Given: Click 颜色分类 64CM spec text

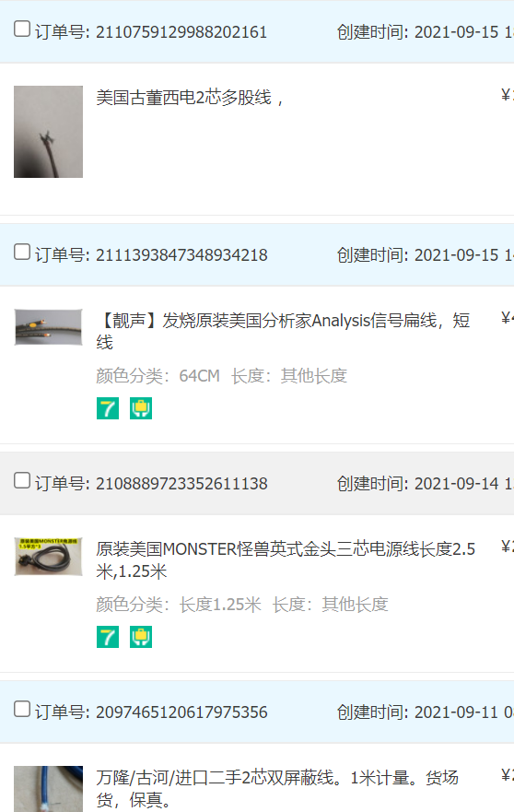Looking at the screenshot, I should pyautogui.click(x=158, y=375).
